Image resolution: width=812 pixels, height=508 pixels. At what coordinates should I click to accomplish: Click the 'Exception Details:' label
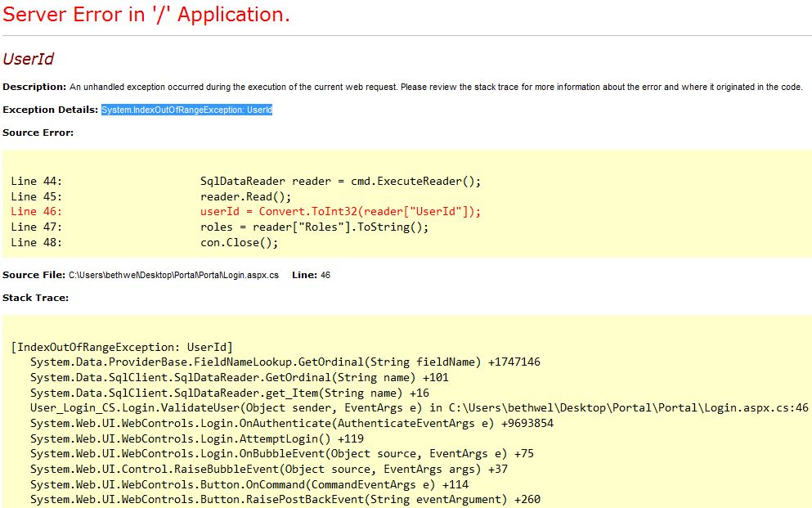[x=50, y=110]
